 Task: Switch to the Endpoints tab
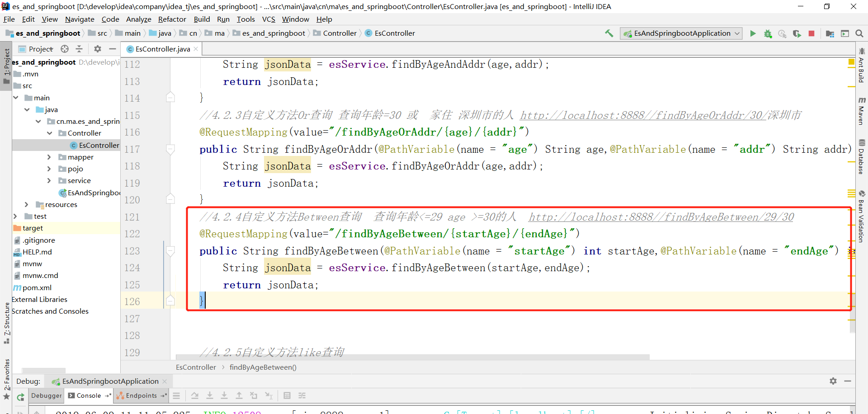[141, 395]
